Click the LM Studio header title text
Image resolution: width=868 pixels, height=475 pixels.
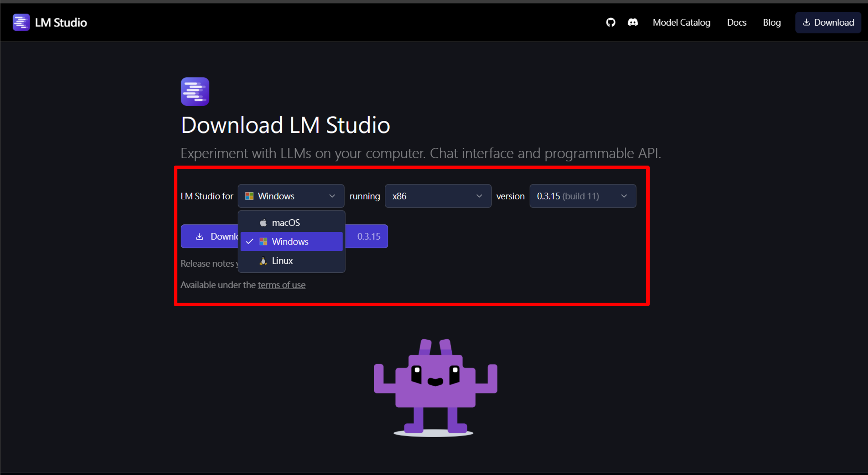tap(61, 22)
